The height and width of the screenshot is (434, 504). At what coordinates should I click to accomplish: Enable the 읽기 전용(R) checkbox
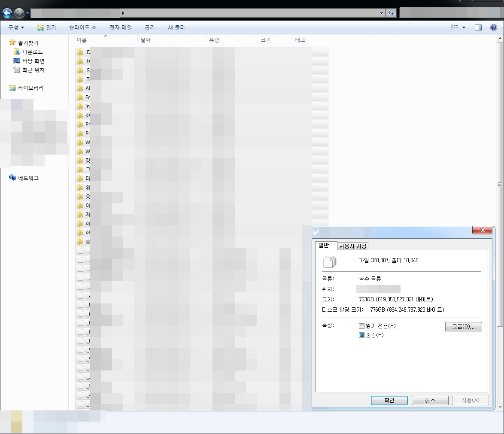361,326
